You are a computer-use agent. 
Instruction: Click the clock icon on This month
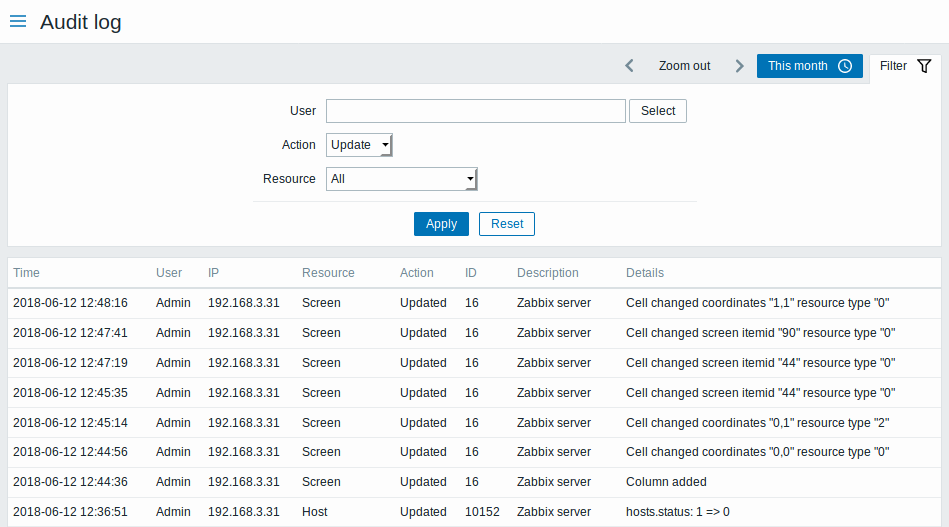[845, 66]
